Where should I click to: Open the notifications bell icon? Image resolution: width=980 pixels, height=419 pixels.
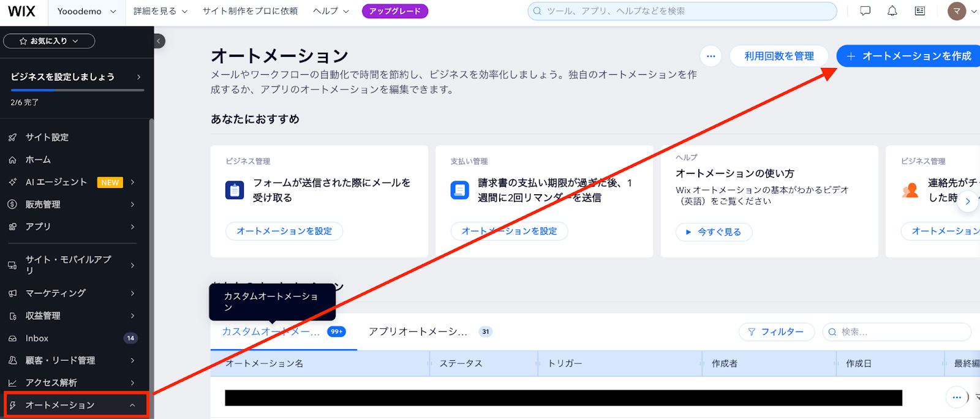(x=892, y=11)
